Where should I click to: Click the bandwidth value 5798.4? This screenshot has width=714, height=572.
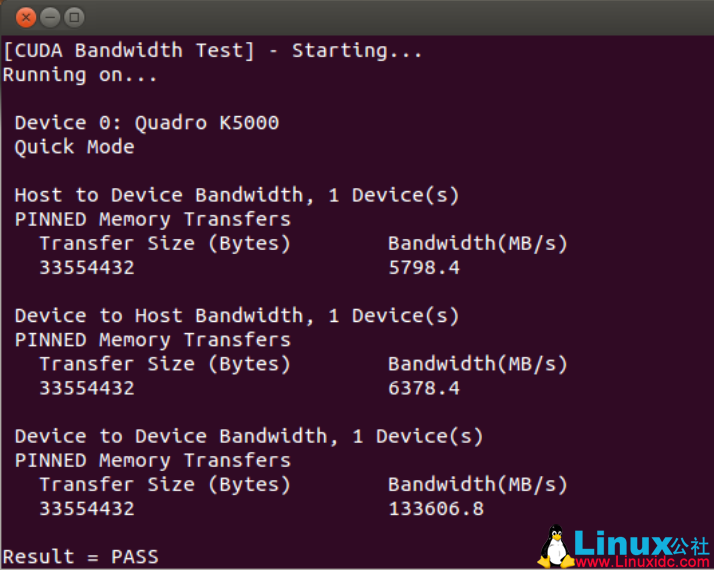[424, 268]
